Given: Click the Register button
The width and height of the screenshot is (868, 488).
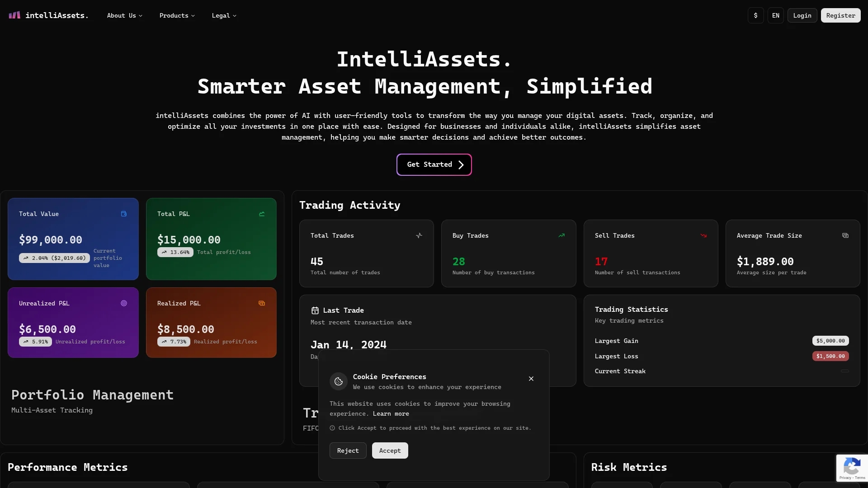Looking at the screenshot, I should click(840, 15).
